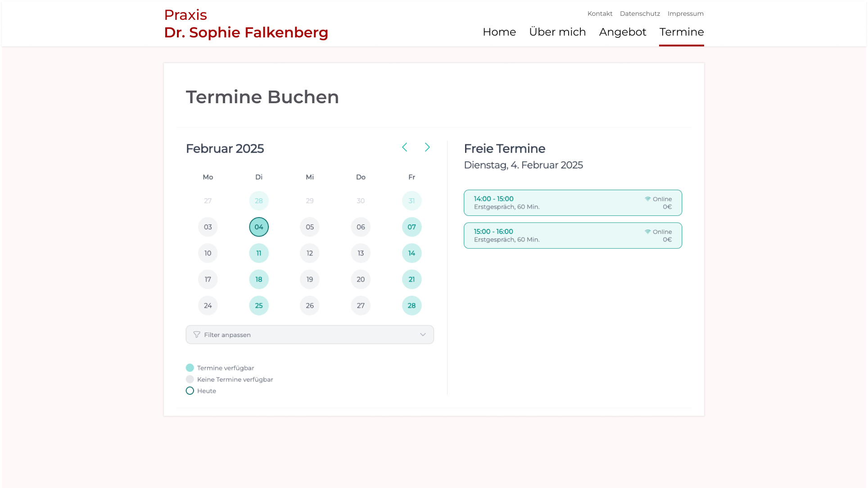Open the Datenschutz link

(640, 13)
